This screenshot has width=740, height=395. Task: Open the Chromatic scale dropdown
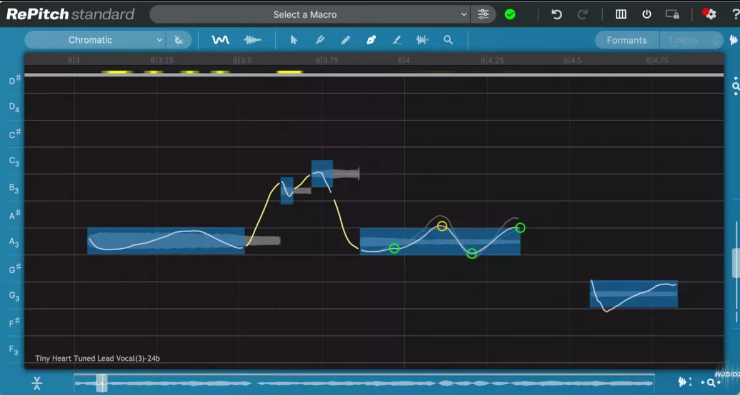click(x=94, y=40)
